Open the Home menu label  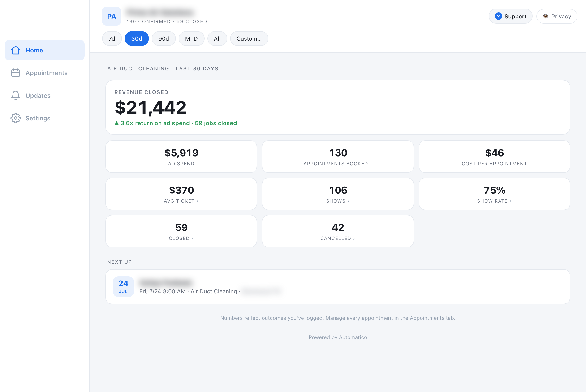click(x=34, y=50)
